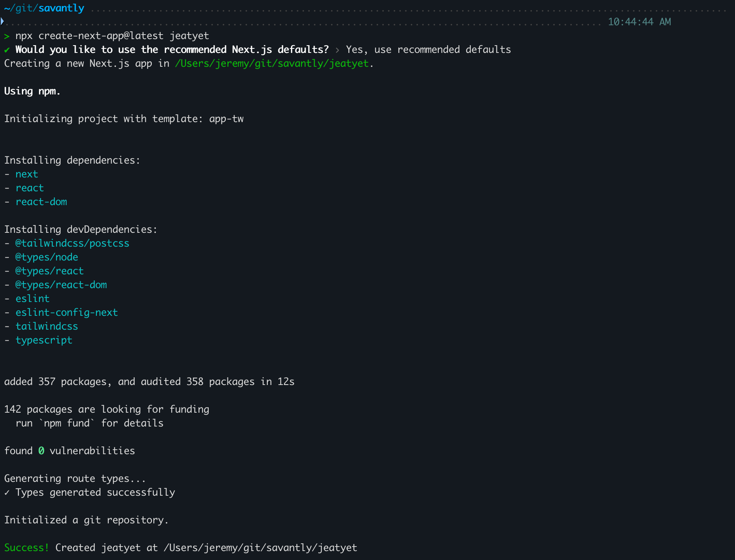Image resolution: width=735 pixels, height=560 pixels.
Task: Click the chevron separator before "Yes, use recommended"
Action: [337, 50]
